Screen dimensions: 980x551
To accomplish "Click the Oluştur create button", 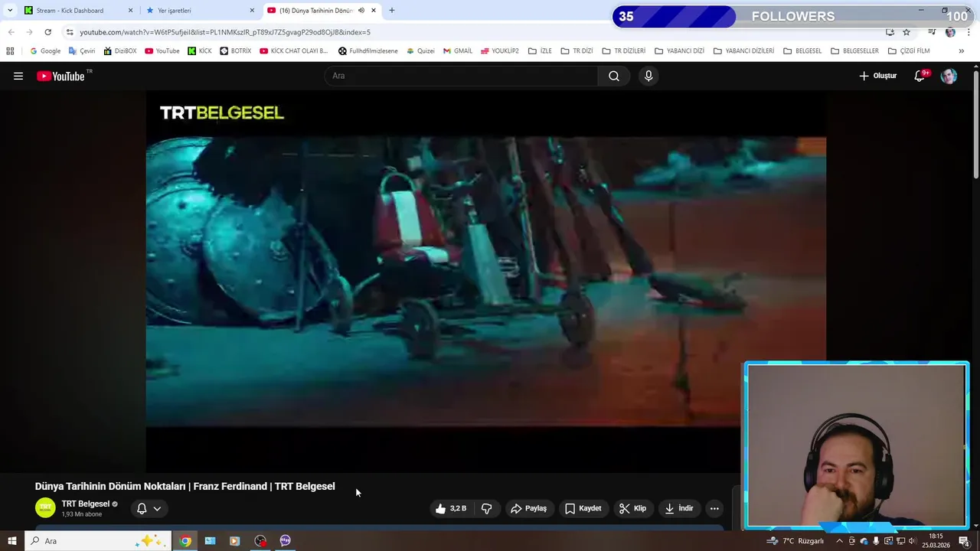I will 877,76.
